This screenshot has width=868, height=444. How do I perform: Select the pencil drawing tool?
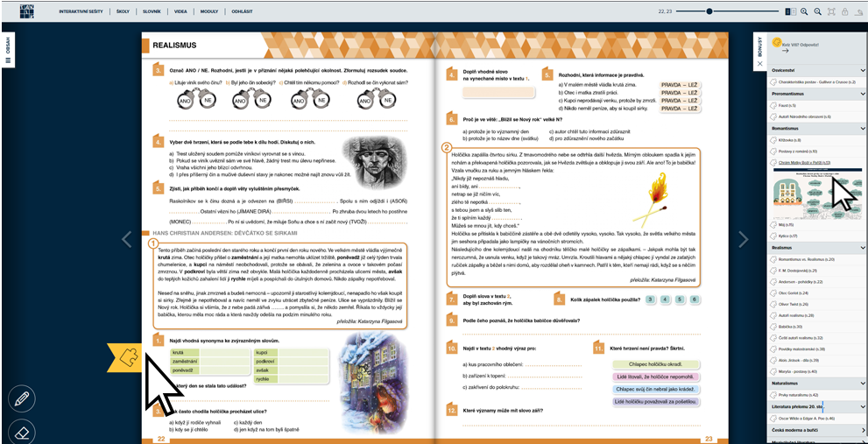pyautogui.click(x=22, y=399)
